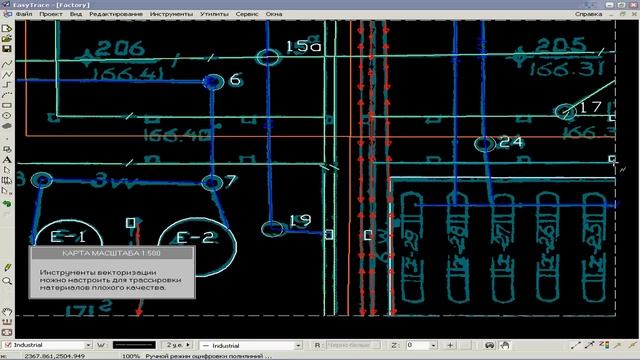Viewport: 640px width, 360px height.
Task: Open the Проект menu
Action: (51, 14)
